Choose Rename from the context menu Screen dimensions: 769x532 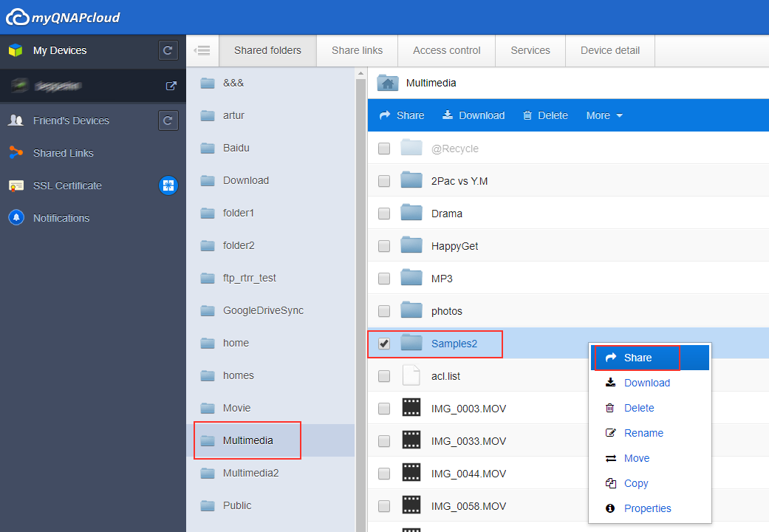pos(643,433)
